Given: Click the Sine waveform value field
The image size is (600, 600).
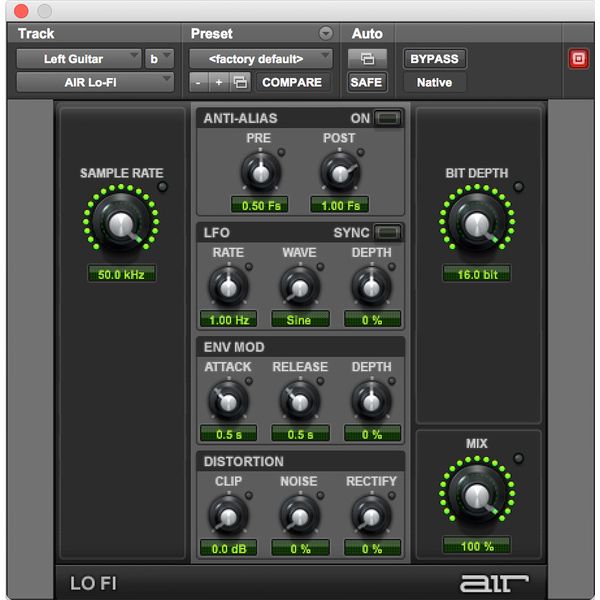Looking at the screenshot, I should tap(300, 319).
